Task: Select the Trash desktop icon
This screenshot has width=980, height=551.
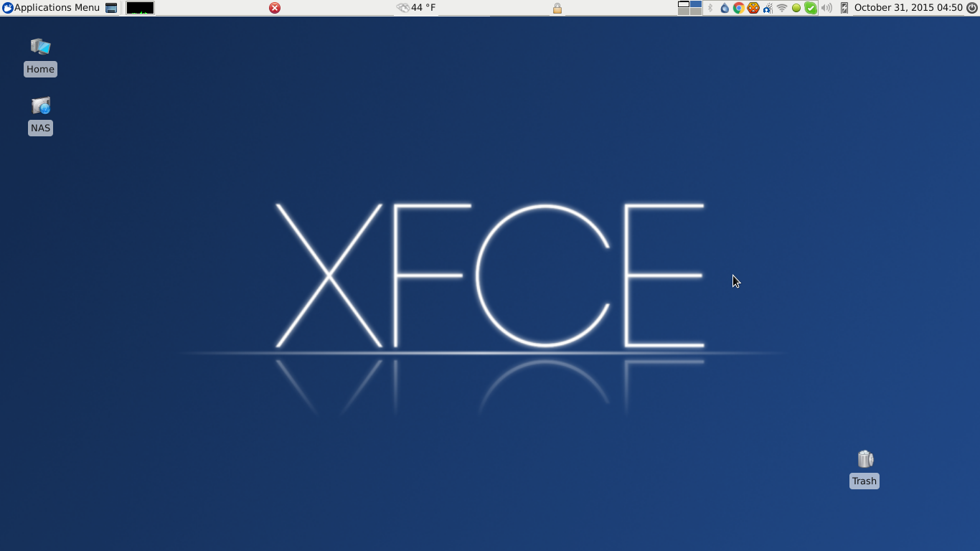Action: pyautogui.click(x=864, y=468)
